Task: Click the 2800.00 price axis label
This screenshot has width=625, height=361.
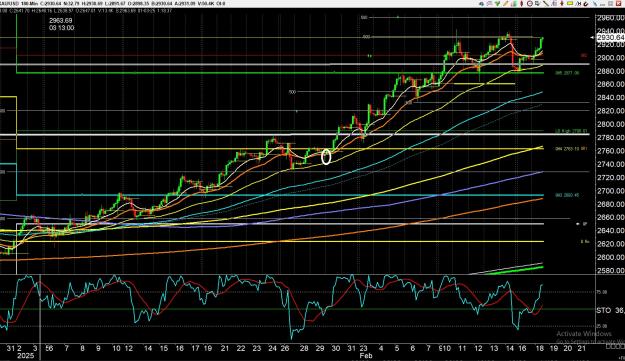Action: tap(610, 124)
